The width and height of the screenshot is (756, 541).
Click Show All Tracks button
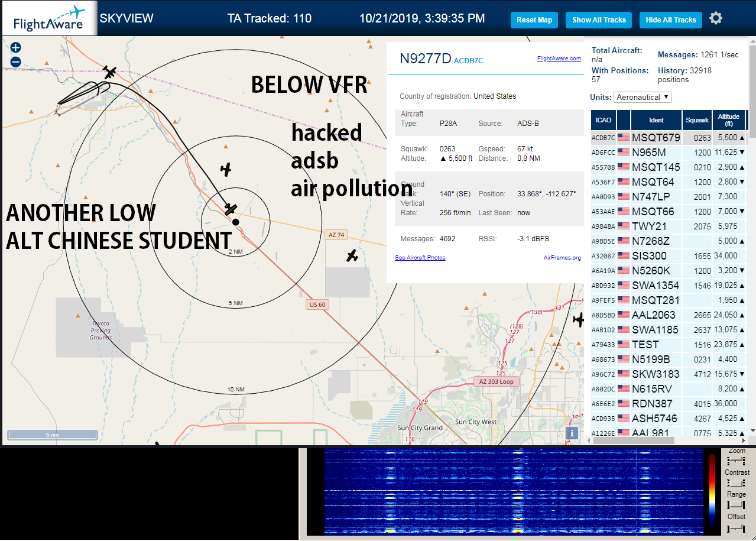(599, 20)
